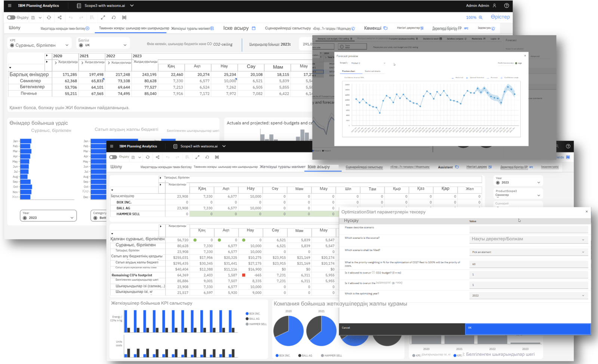Viewport: 598px width, 364px height.
Task: Open hamburger menu in top Planning Analytics window
Action: pyautogui.click(x=9, y=6)
